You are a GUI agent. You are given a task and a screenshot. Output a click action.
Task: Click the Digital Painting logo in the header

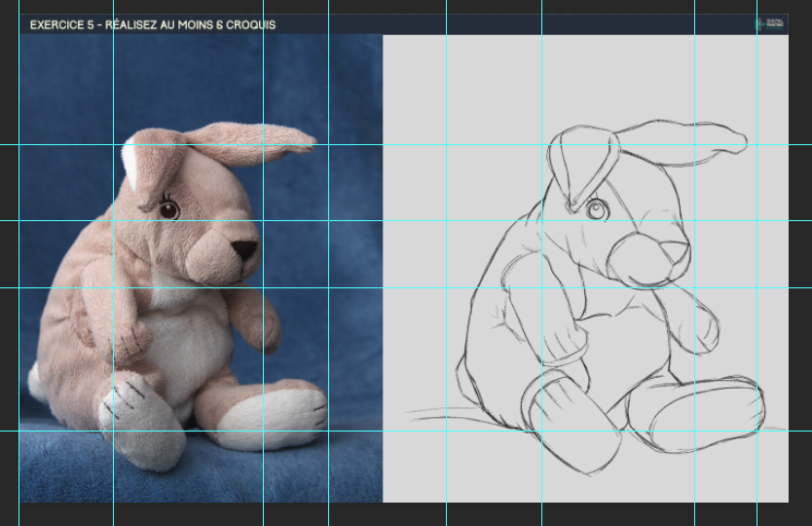771,23
